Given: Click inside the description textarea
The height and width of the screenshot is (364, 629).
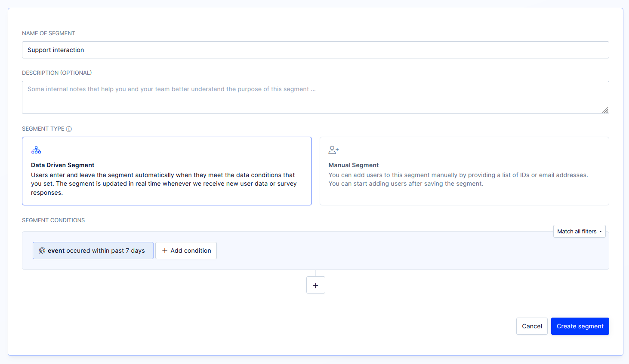Looking at the screenshot, I should 315,97.
